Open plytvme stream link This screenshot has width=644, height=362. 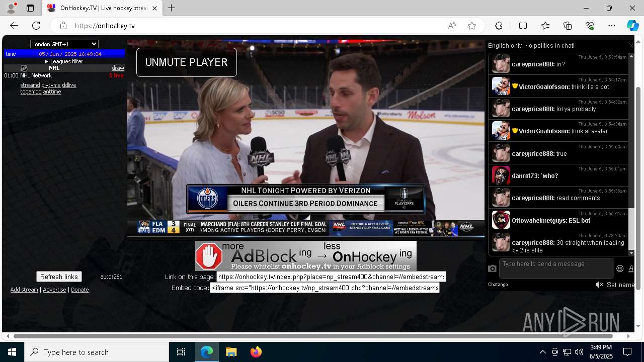coord(51,85)
